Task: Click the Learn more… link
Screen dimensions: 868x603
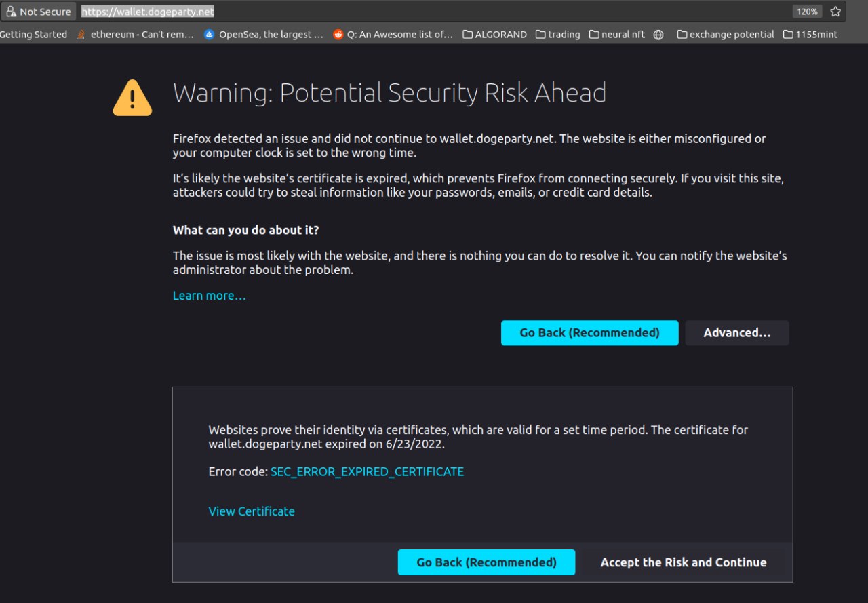Action: [x=210, y=296]
